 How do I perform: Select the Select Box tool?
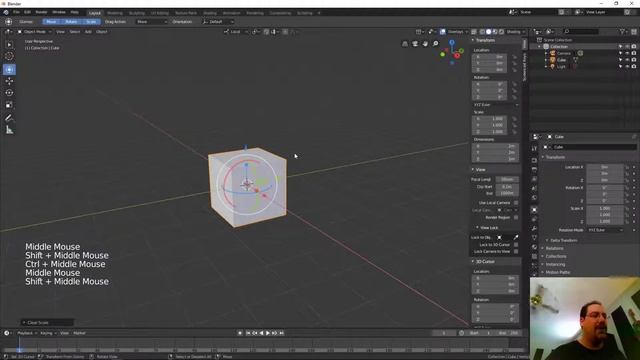[x=9, y=44]
